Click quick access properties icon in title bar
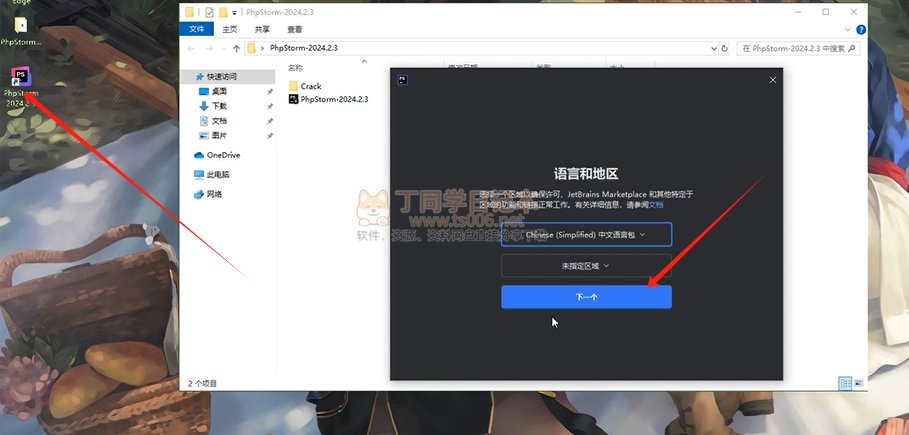 pos(210,12)
